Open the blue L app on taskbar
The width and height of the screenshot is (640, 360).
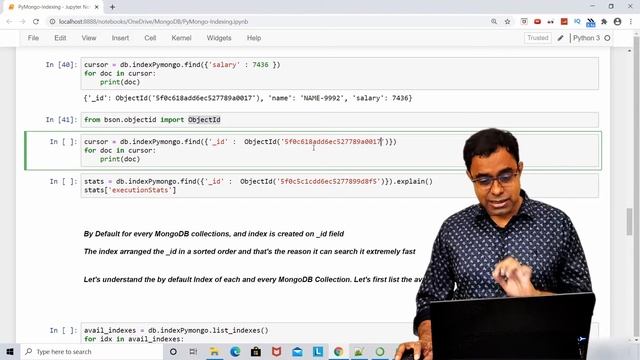(x=318, y=351)
